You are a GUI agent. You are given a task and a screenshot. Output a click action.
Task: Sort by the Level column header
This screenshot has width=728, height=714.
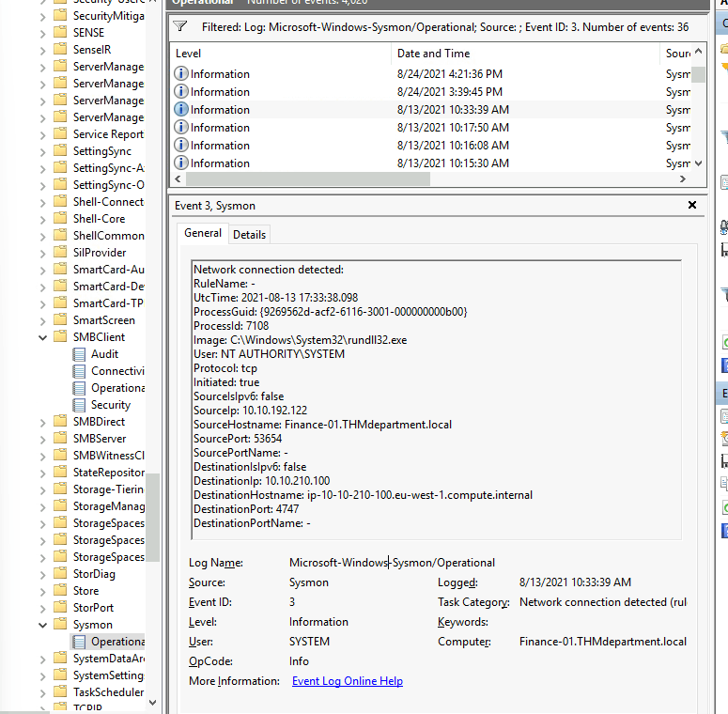281,54
